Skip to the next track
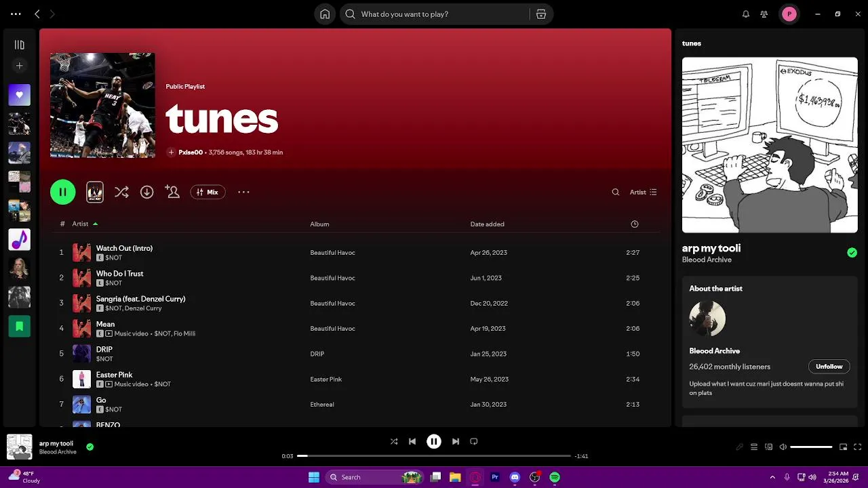The image size is (868, 488). click(456, 441)
